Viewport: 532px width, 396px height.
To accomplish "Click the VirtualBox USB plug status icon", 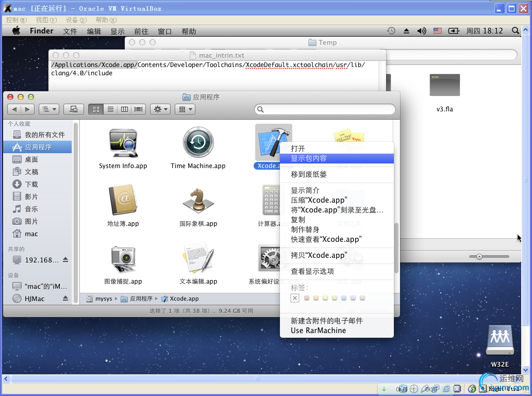I will (x=425, y=389).
